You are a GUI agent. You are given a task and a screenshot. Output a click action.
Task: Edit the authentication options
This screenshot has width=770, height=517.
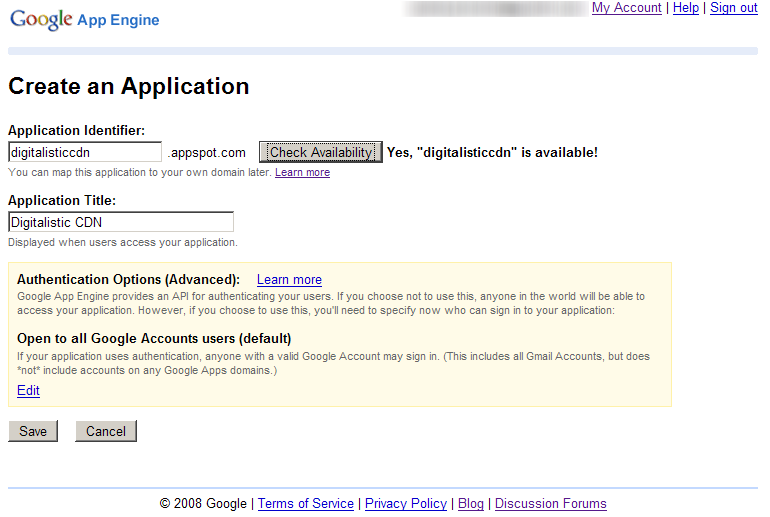[28, 390]
